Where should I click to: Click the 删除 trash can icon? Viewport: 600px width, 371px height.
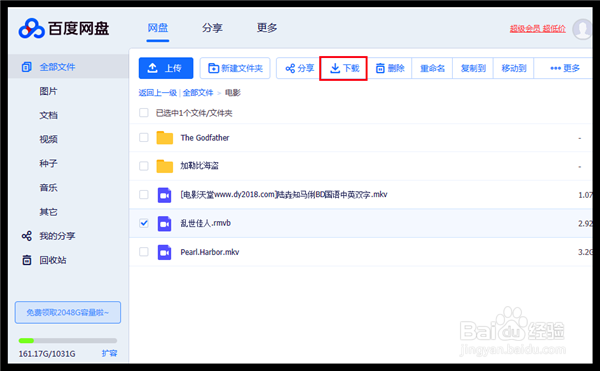[x=380, y=68]
